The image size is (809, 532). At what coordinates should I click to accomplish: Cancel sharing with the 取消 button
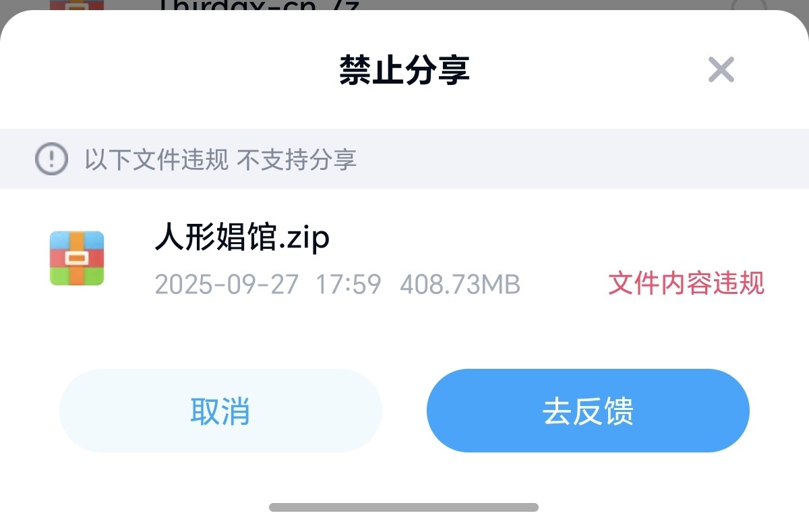pos(220,411)
